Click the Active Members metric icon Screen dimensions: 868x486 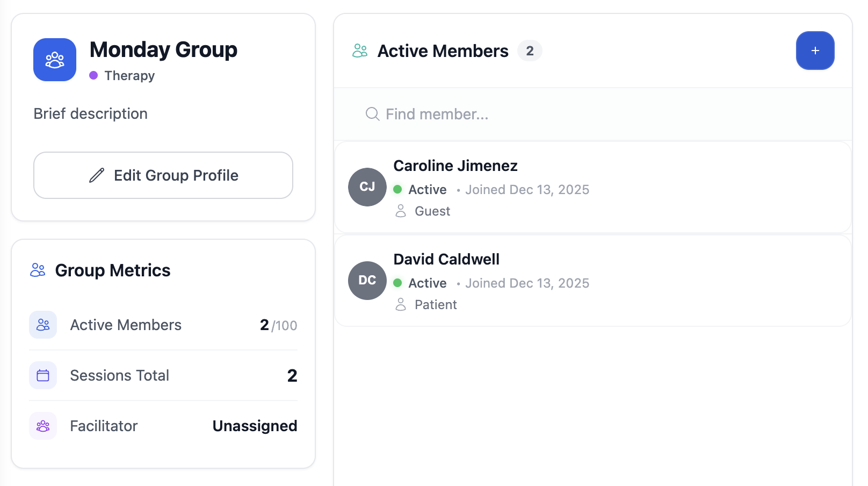coord(43,325)
